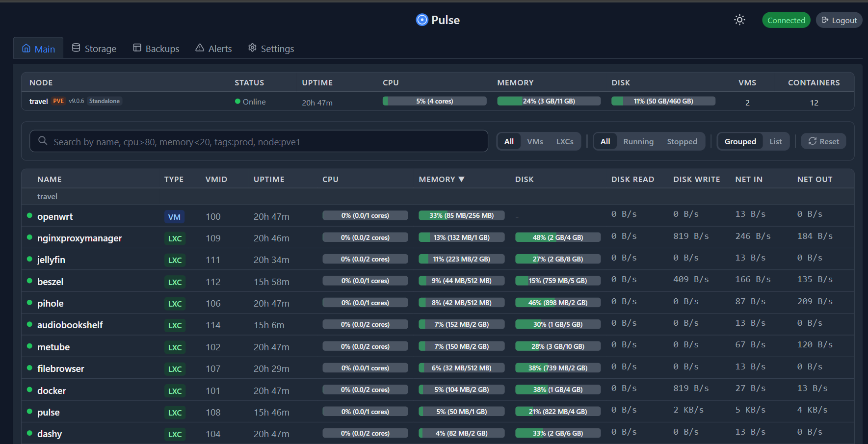Click the VM type badge for openwrt
This screenshot has height=444, width=868.
174,217
